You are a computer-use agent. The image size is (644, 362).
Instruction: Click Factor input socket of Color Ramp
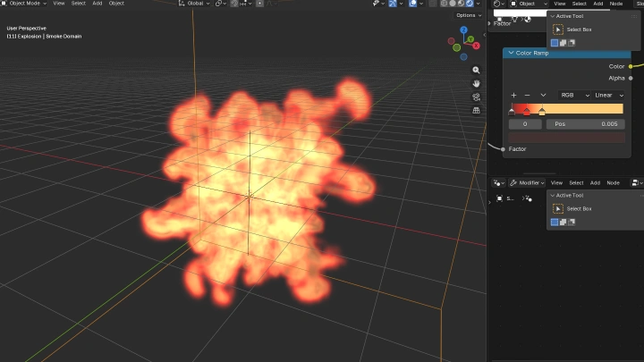click(x=503, y=149)
